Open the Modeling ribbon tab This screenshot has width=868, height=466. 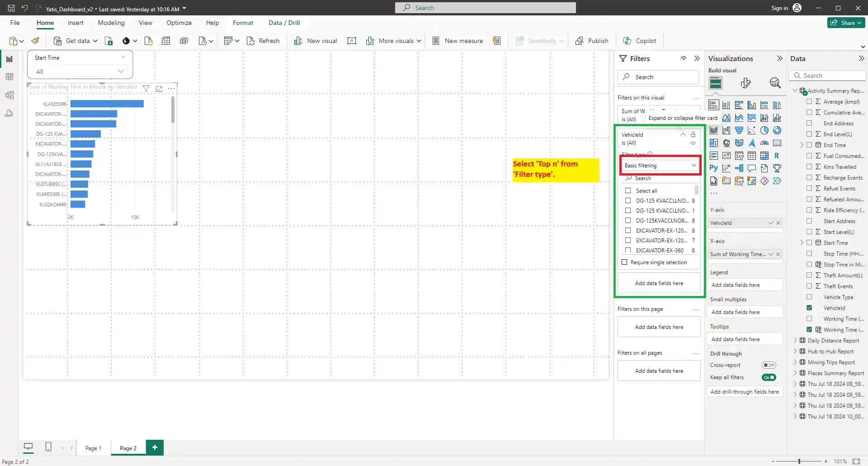pos(111,23)
